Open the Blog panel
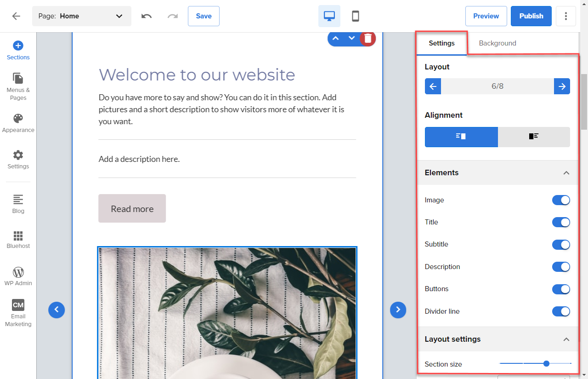The width and height of the screenshot is (588, 379). pyautogui.click(x=18, y=204)
